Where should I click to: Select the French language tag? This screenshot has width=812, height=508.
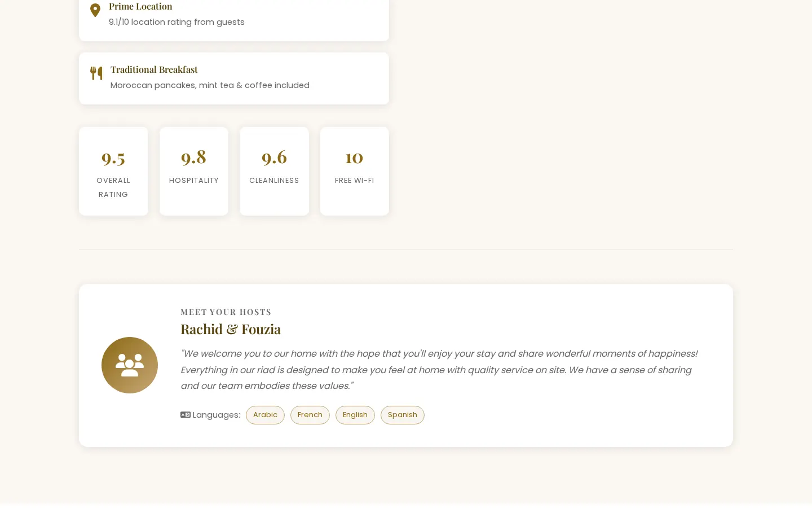(x=310, y=415)
